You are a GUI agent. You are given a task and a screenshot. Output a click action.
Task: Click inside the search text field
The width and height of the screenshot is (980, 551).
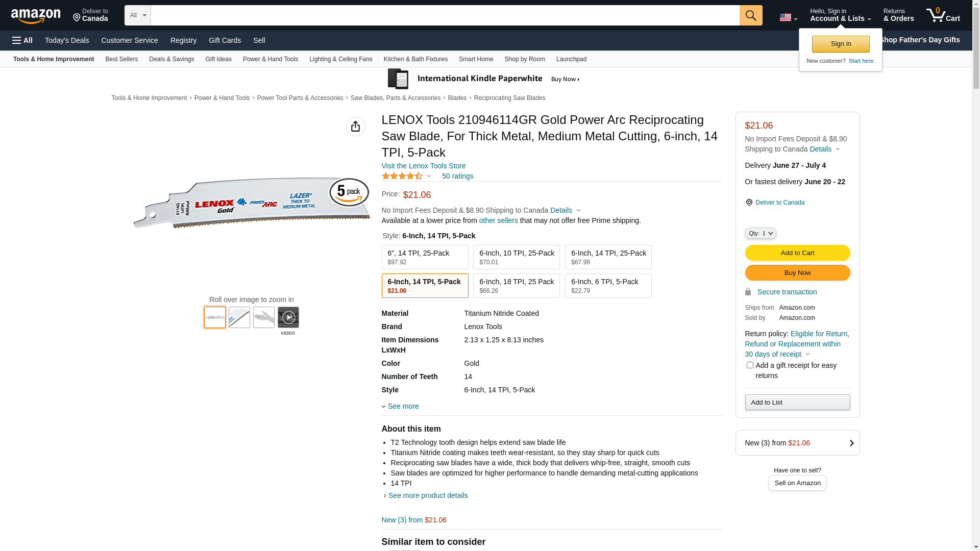444,15
